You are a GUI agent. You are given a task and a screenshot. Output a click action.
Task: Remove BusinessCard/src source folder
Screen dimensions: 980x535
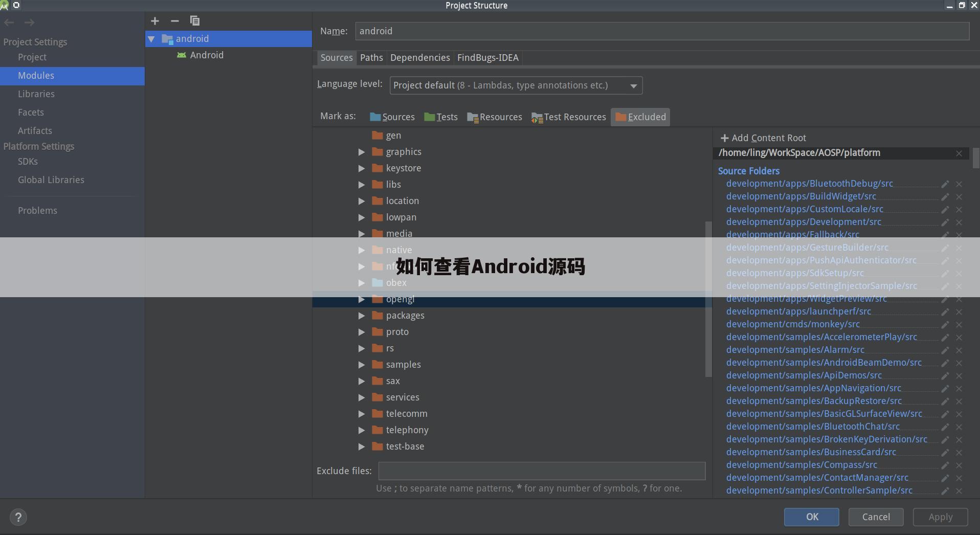959,453
